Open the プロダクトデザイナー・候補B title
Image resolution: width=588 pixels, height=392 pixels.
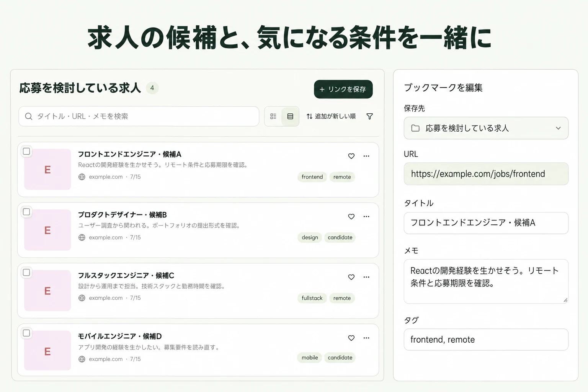(122, 215)
